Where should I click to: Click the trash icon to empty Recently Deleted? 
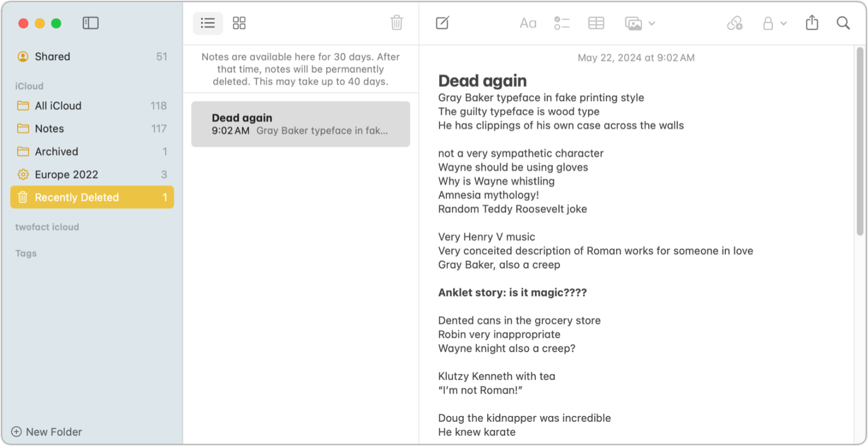pyautogui.click(x=397, y=23)
